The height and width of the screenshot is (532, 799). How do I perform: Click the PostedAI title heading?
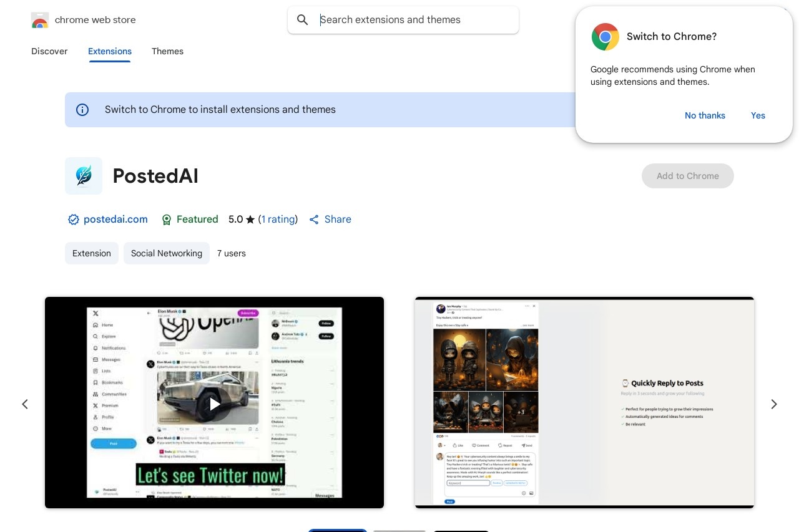coord(155,176)
